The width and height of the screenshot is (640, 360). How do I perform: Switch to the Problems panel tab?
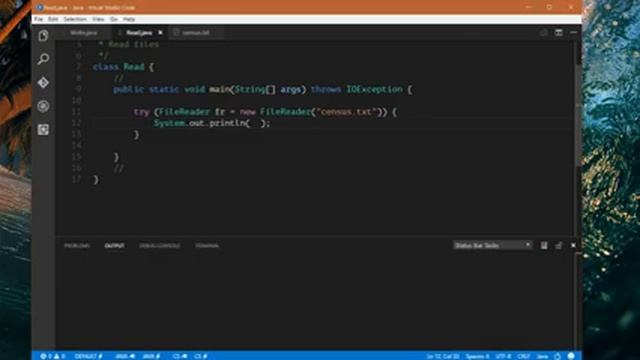pos(77,246)
